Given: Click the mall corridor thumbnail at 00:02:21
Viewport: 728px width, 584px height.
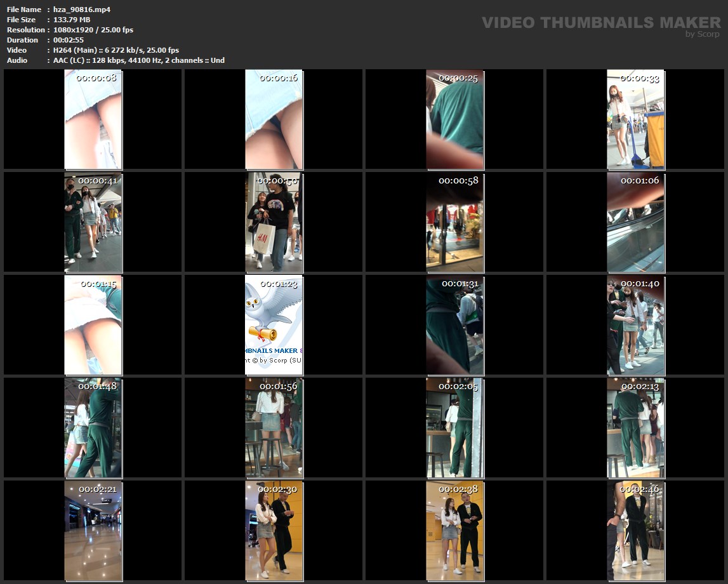Looking at the screenshot, I should click(x=93, y=531).
